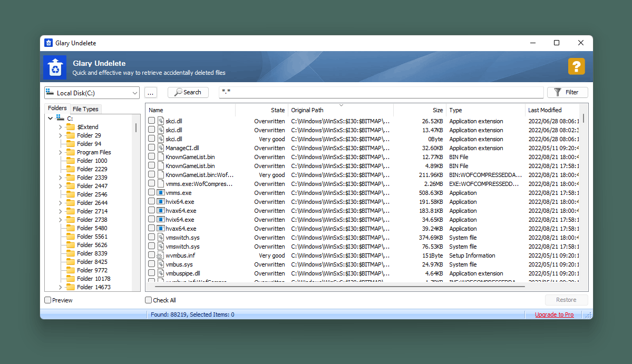
Task: Expand the Program Files node
Action: [x=61, y=152]
